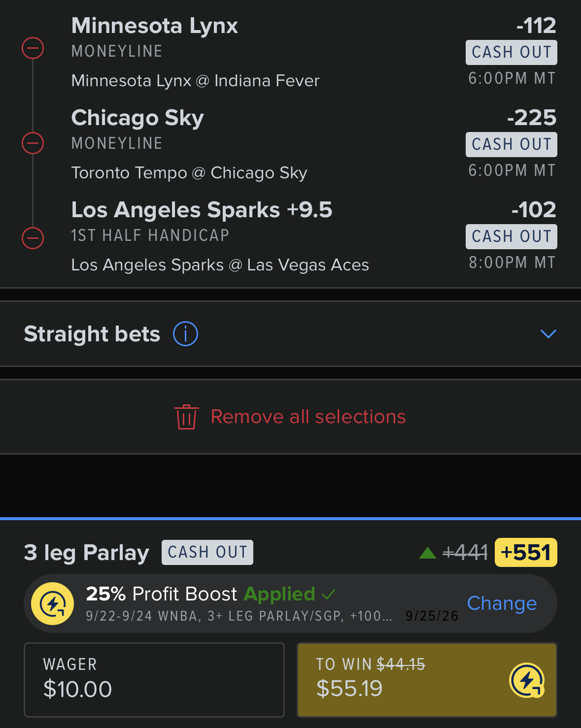581x728 pixels.
Task: Remove the Chicago Sky moneyline leg
Action: 33,143
